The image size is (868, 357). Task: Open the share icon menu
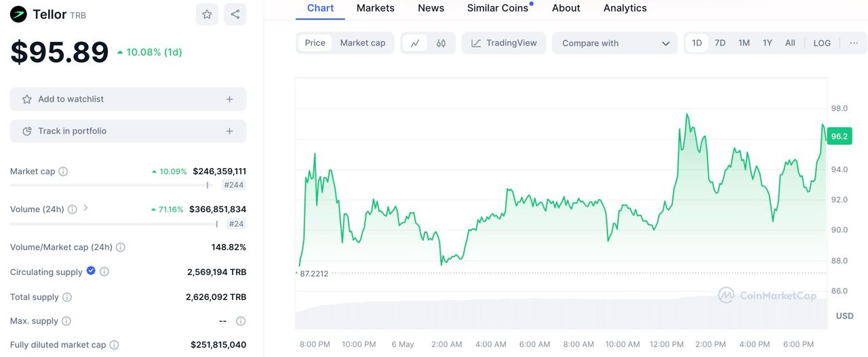(235, 14)
